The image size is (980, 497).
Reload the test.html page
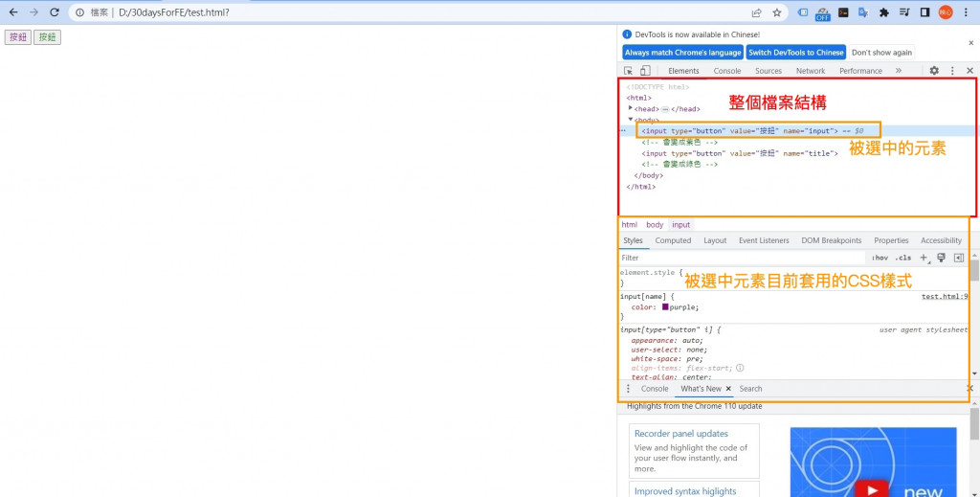pos(55,12)
